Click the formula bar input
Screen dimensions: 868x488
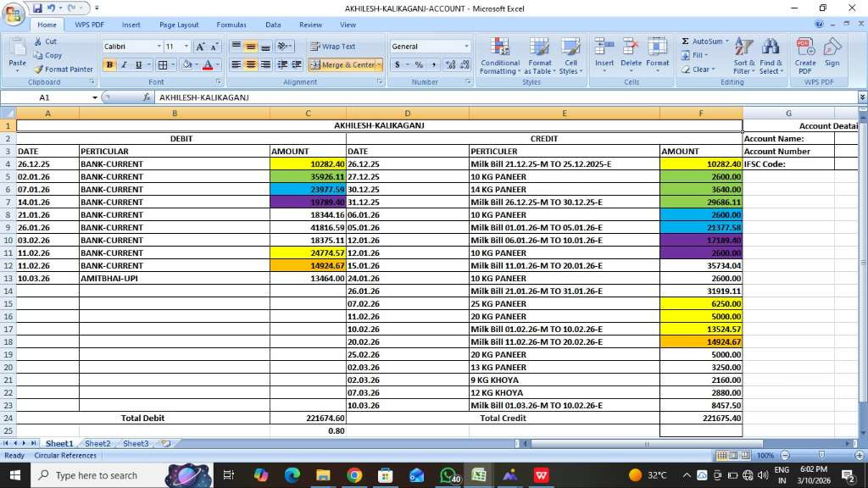coord(507,97)
